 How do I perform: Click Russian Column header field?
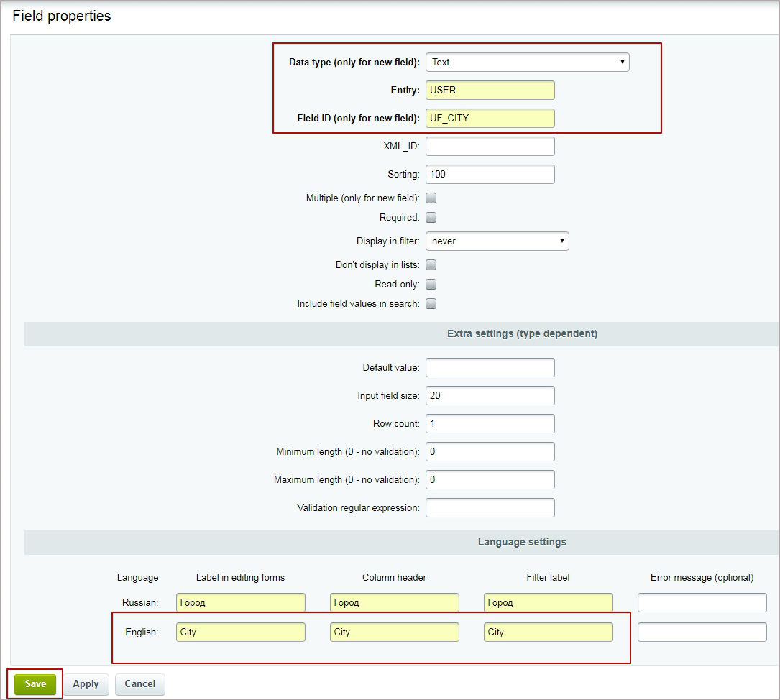pos(395,602)
